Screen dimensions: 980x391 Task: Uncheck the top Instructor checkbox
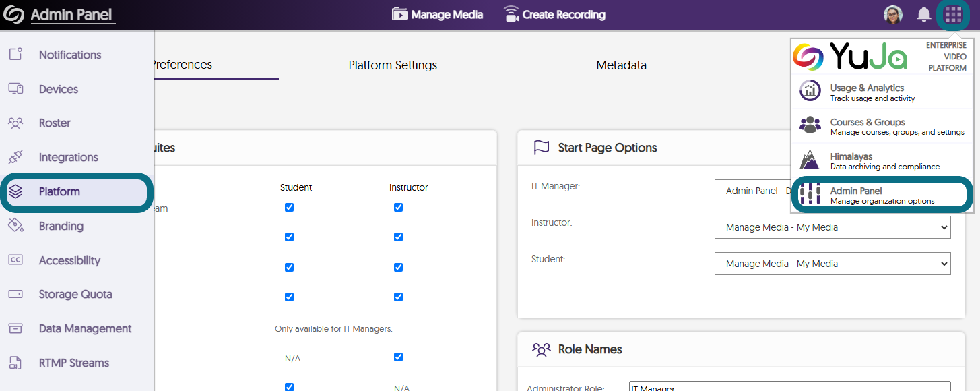pos(397,208)
